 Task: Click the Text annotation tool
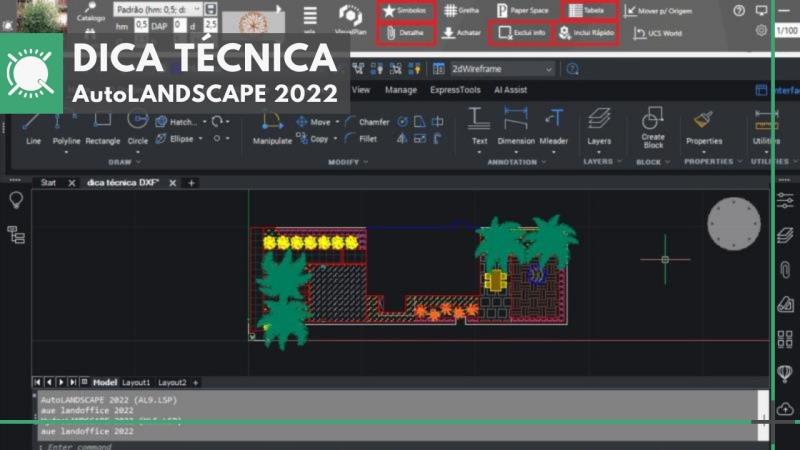click(479, 127)
